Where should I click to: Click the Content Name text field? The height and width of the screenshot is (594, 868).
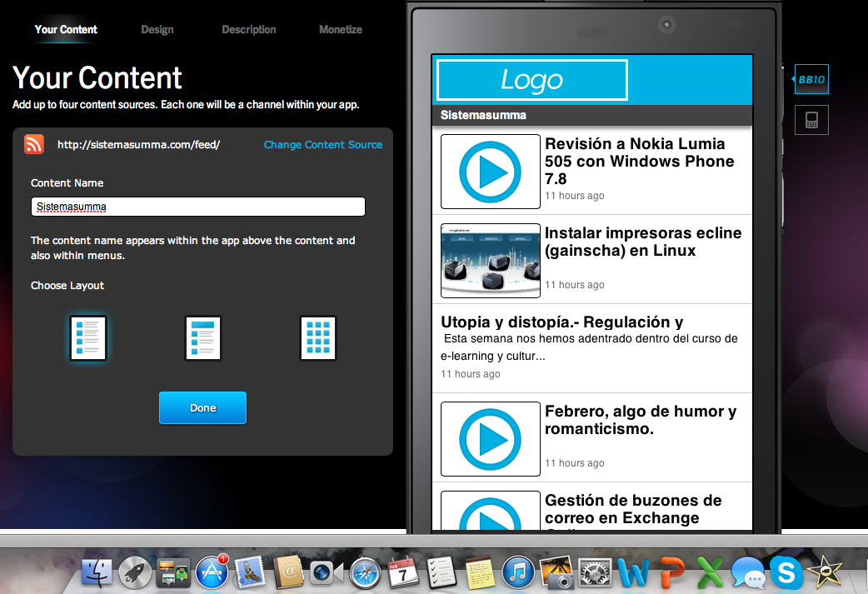click(x=198, y=207)
